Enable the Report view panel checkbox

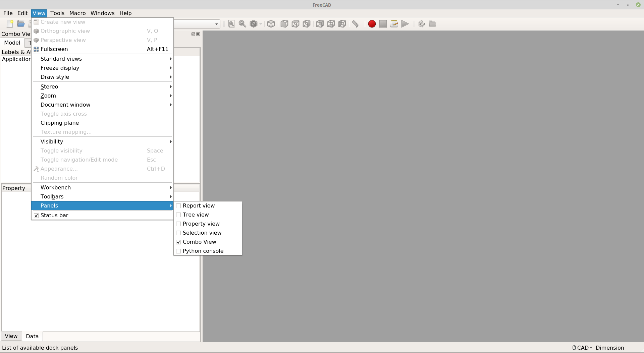(x=178, y=206)
